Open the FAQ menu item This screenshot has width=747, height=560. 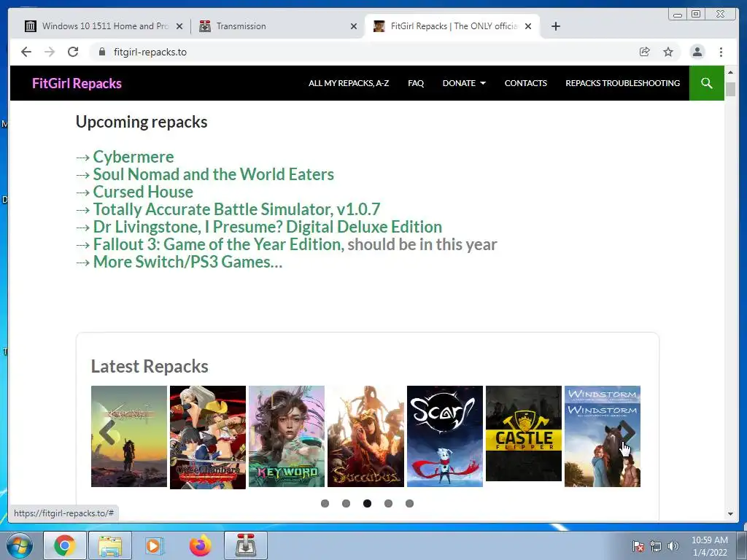click(x=416, y=83)
